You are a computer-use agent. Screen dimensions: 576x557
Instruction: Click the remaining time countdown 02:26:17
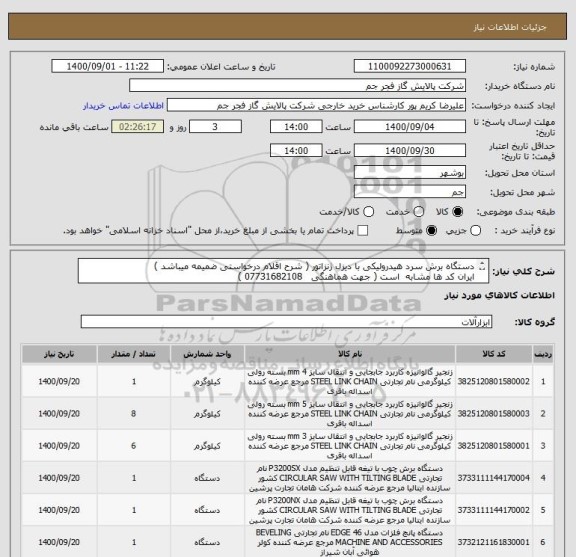pos(137,127)
